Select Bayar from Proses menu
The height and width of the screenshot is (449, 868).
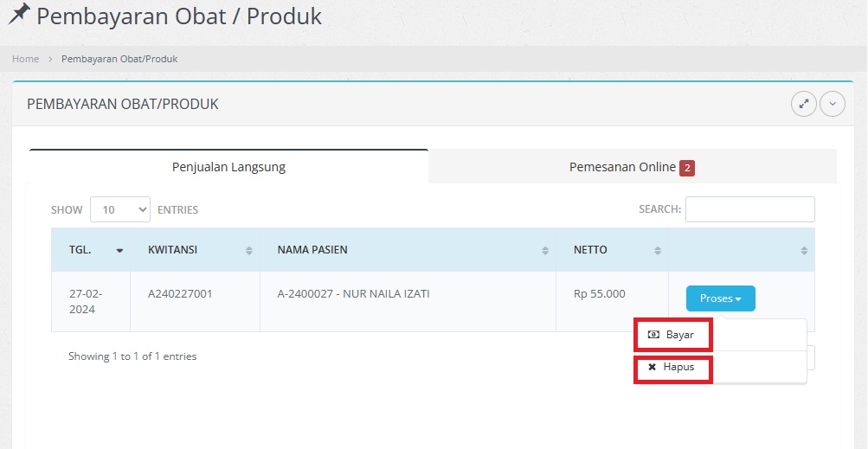(x=679, y=335)
